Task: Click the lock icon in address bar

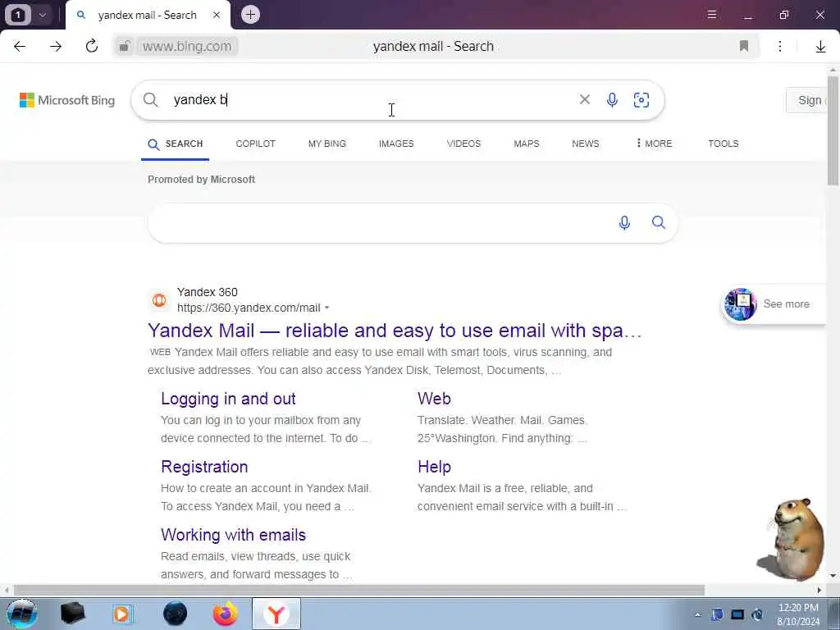Action: coord(125,46)
